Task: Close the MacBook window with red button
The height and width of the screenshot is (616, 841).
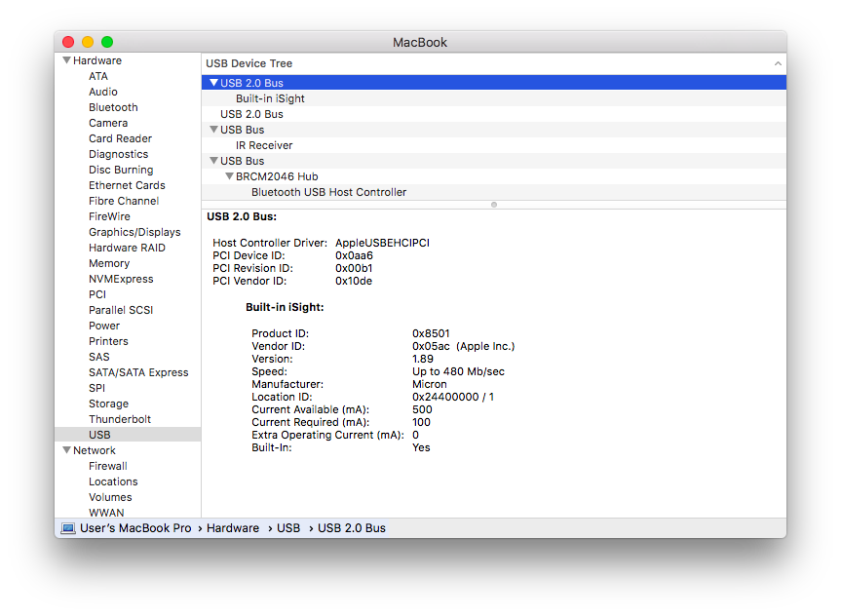Action: point(68,42)
